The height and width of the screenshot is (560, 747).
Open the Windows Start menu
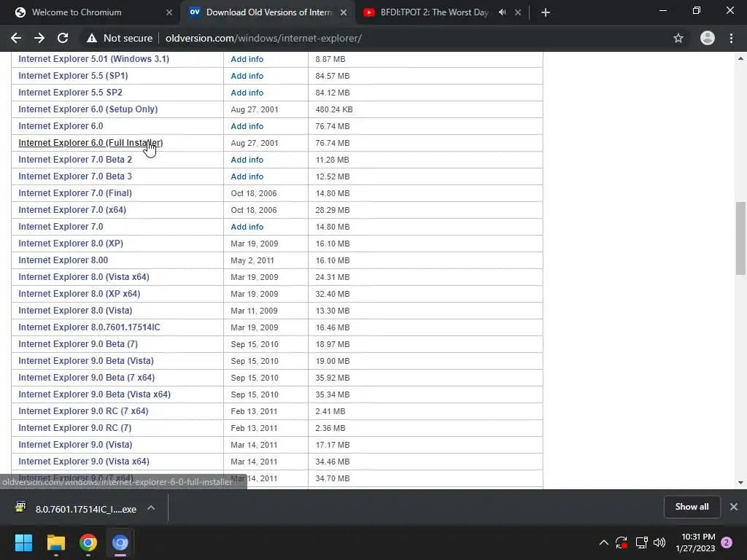pyautogui.click(x=23, y=542)
